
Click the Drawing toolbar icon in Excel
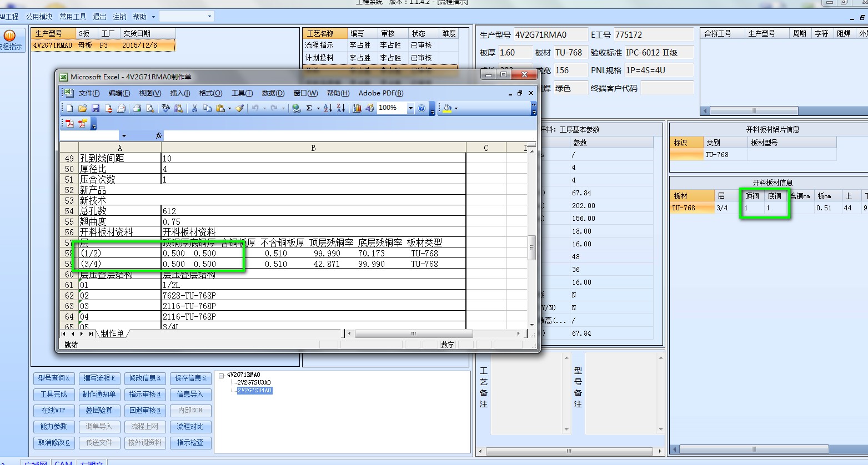(370, 108)
